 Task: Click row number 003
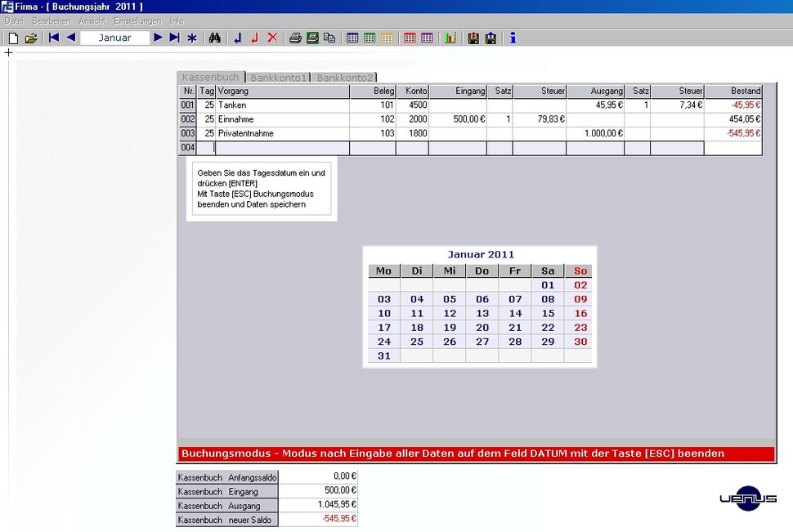tap(188, 133)
